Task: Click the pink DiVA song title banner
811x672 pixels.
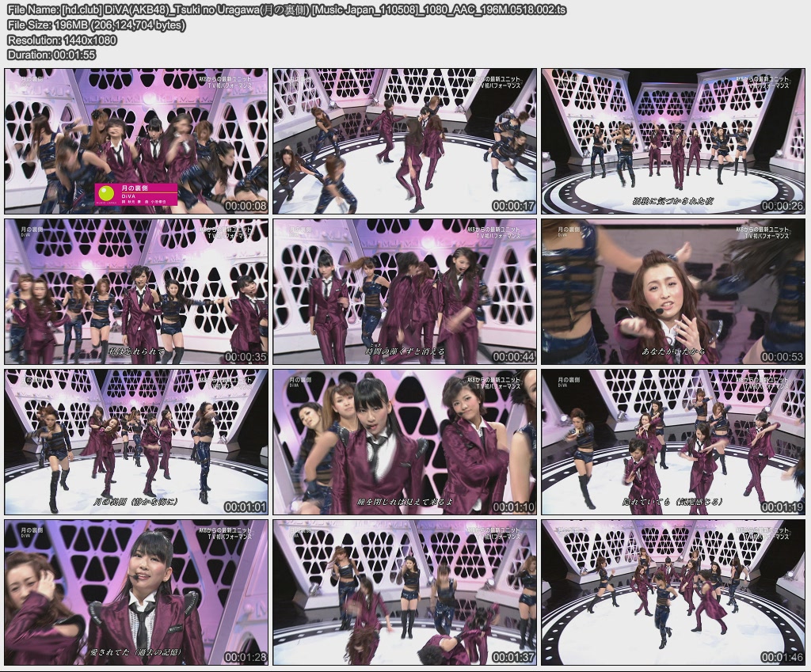Action: pyautogui.click(x=136, y=195)
